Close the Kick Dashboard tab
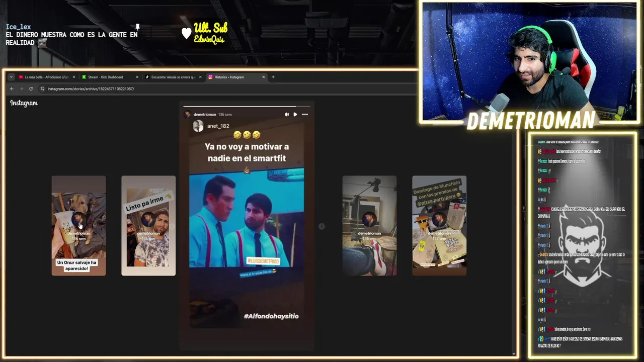This screenshot has width=644, height=362. click(137, 77)
